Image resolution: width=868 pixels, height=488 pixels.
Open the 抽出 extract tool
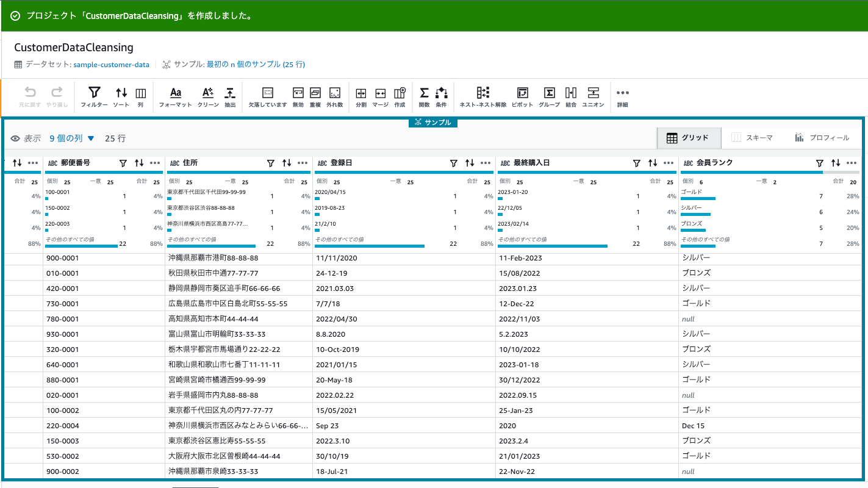pyautogui.click(x=230, y=97)
